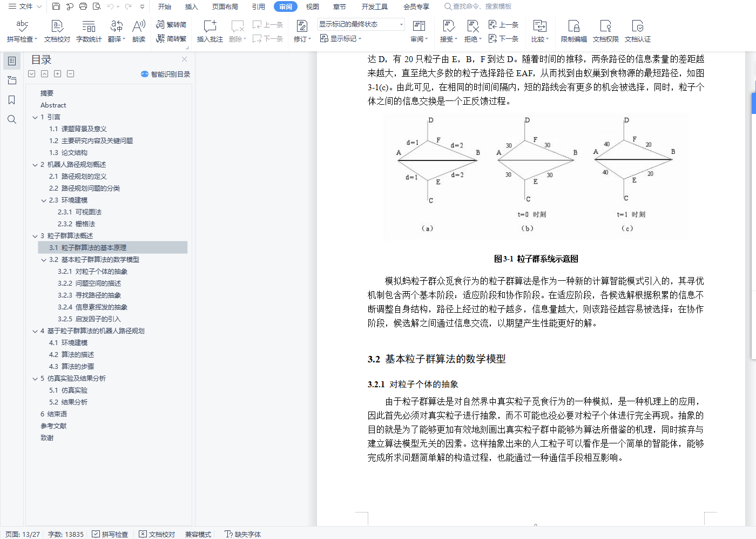This screenshot has height=539, width=756.
Task: Open the 开发工具 ribbon tab
Action: (375, 6)
